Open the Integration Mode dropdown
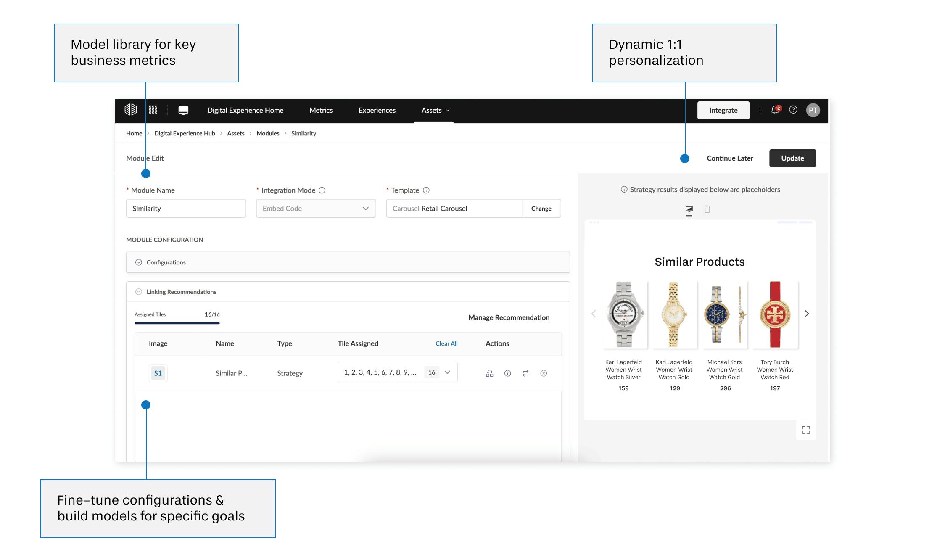Screen dimensions: 945x560 pos(316,209)
